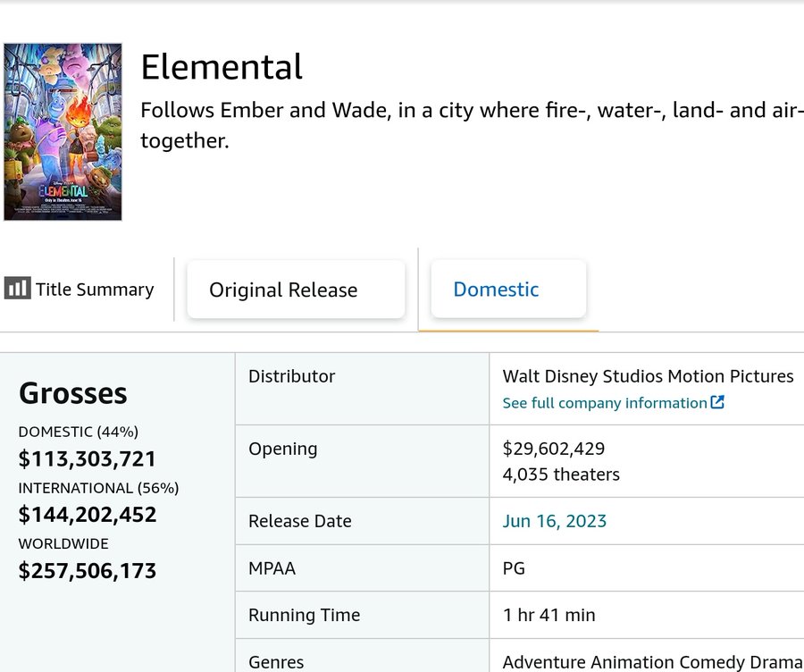The height and width of the screenshot is (672, 804).
Task: Select the opening amount $29,602,429
Action: [x=554, y=449]
